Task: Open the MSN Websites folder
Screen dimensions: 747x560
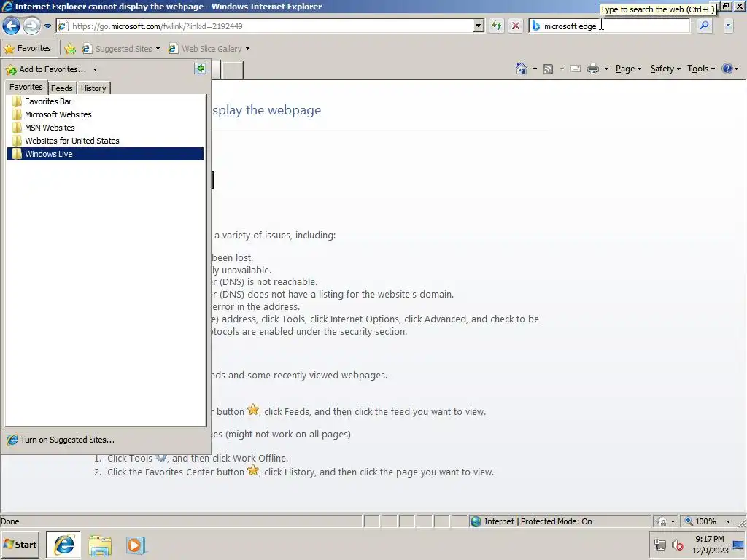Action: pos(105,128)
